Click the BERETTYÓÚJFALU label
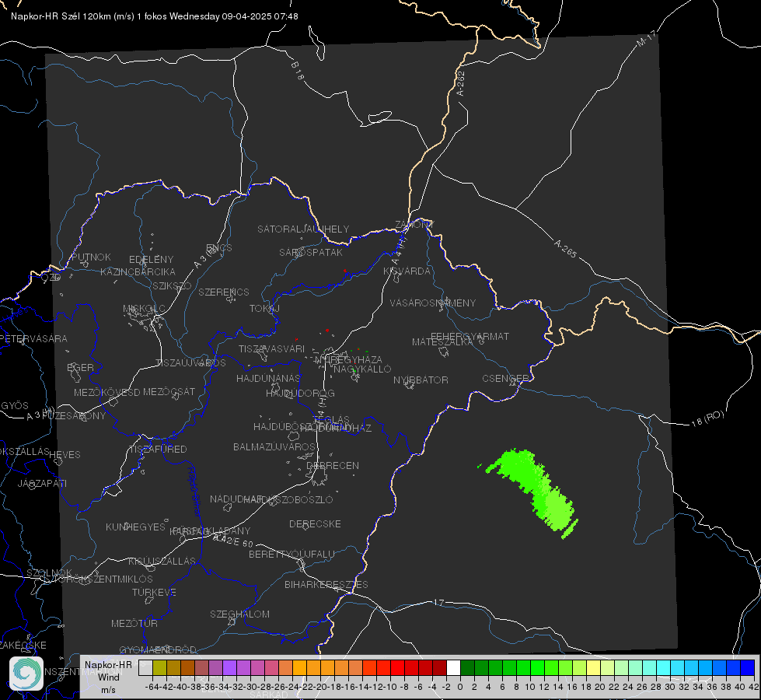The height and width of the screenshot is (700, 761). coord(291,555)
